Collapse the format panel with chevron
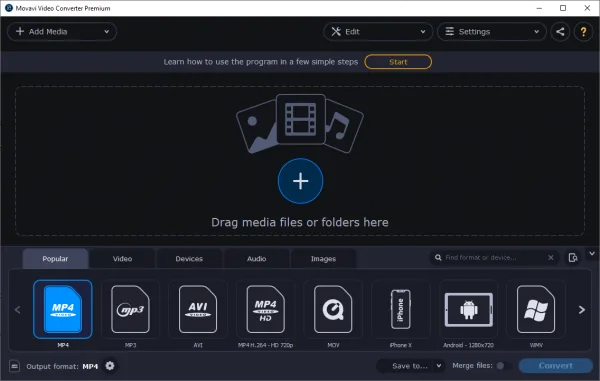The height and width of the screenshot is (381, 600). (592, 254)
